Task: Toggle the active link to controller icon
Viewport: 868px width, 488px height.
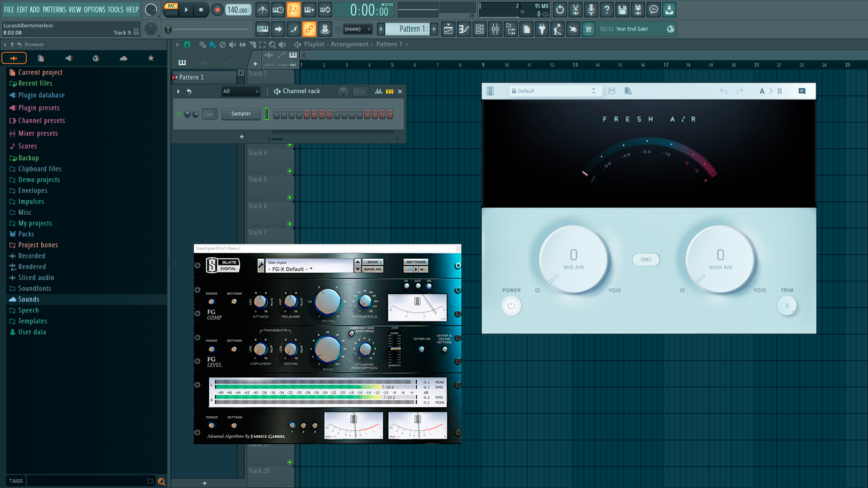Action: click(x=309, y=29)
